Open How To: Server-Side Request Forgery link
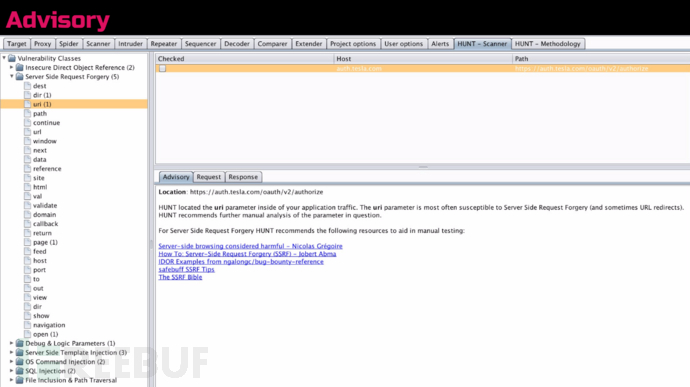Viewport: 690px width, 387px height. tap(247, 254)
